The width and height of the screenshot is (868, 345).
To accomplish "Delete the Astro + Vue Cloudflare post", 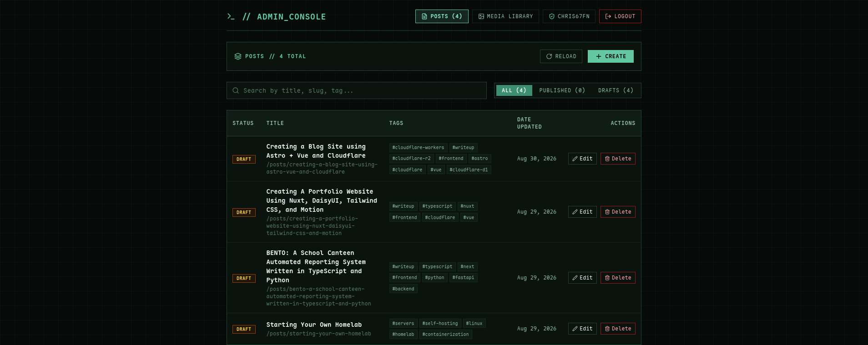I will coord(618,159).
